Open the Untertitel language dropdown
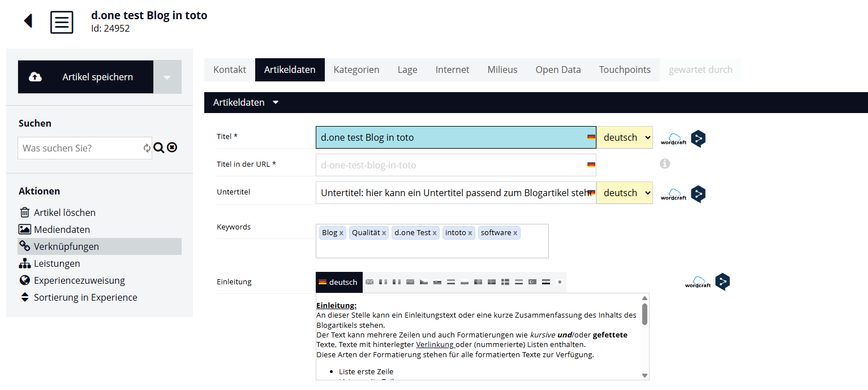This screenshot has height=390, width=868. point(625,193)
